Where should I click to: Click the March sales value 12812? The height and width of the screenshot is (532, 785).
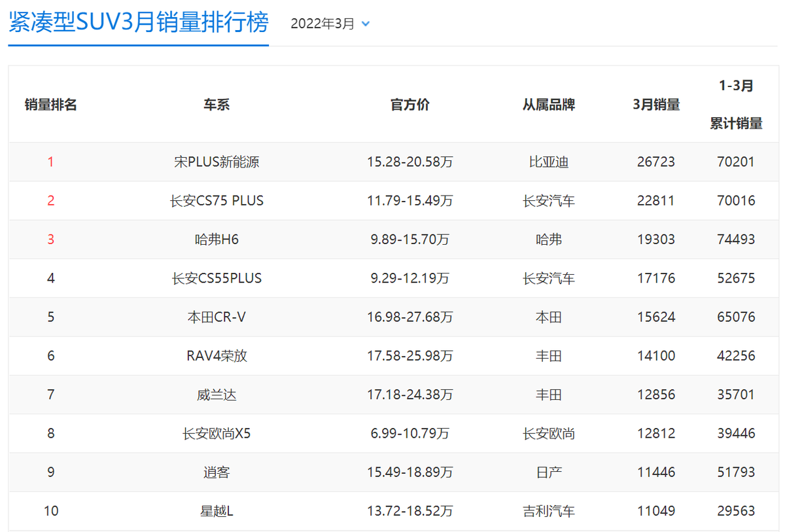click(x=656, y=433)
